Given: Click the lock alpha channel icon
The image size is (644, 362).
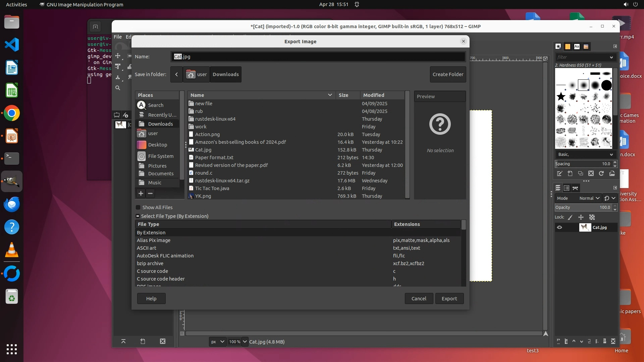Looking at the screenshot, I should [592, 217].
